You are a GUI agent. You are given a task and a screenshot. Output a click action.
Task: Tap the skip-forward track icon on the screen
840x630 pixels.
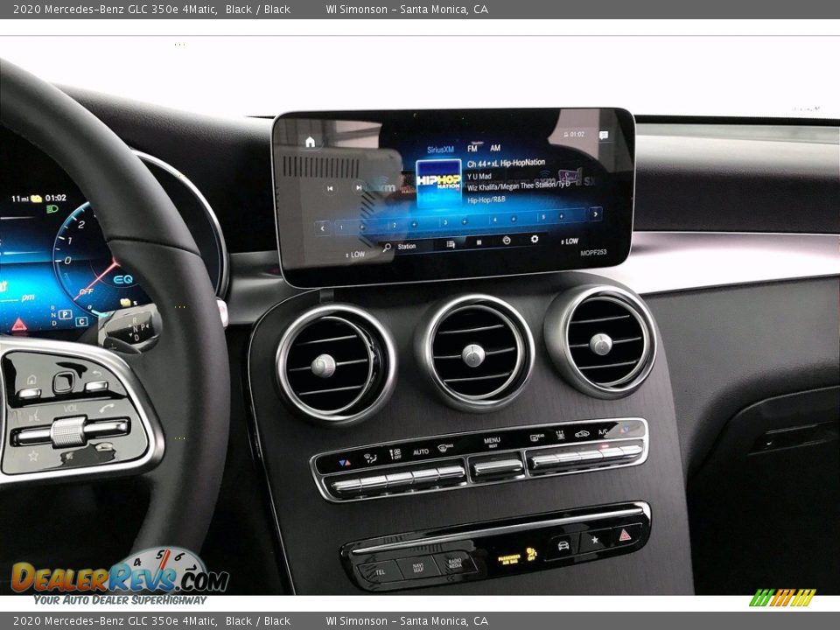(x=359, y=186)
